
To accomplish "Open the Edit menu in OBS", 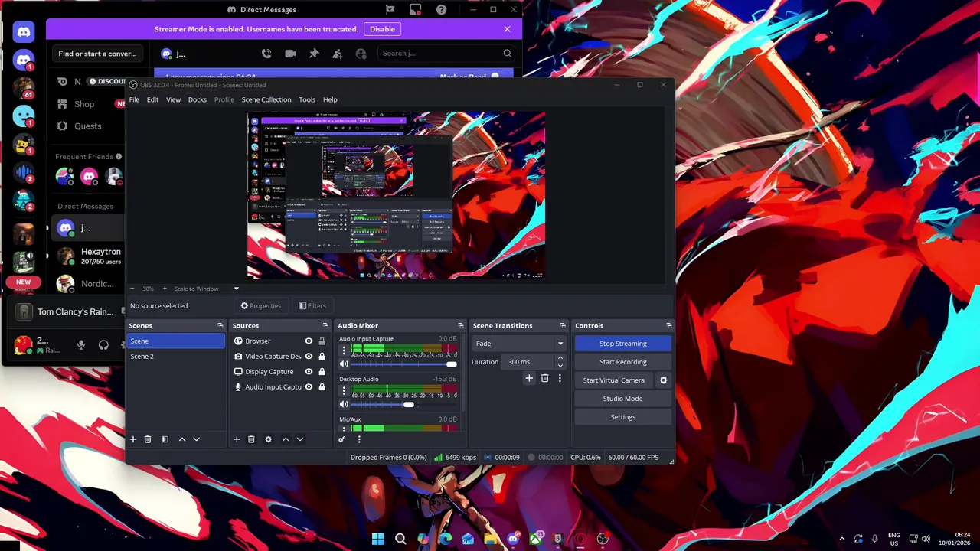I will coord(152,99).
